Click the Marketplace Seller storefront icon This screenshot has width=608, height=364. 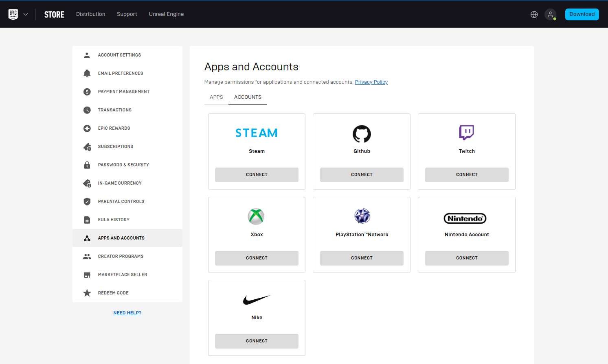pos(87,275)
